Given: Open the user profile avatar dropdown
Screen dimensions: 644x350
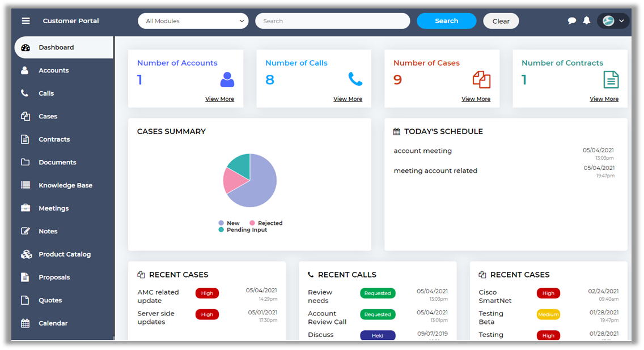Looking at the screenshot, I should pos(613,21).
